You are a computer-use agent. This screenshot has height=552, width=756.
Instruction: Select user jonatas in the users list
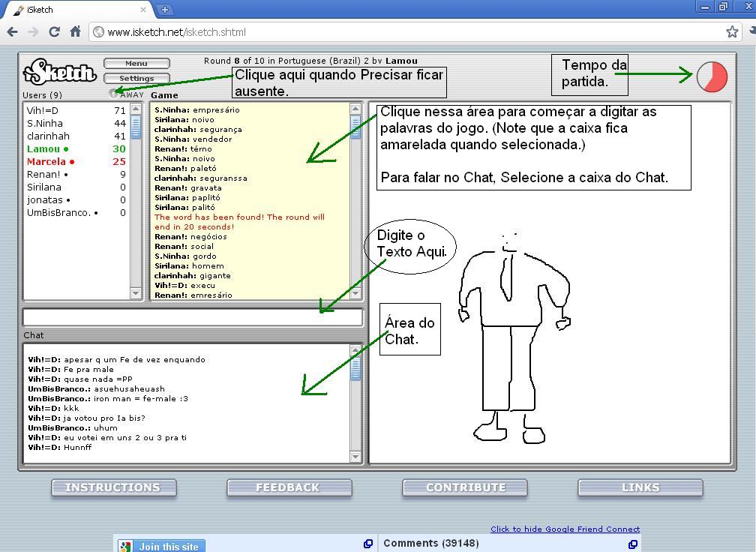click(x=76, y=199)
